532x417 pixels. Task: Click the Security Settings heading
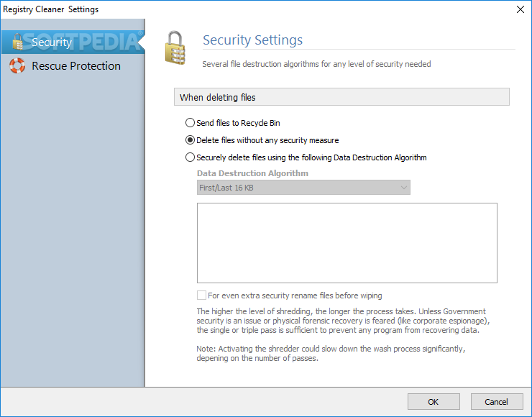tap(253, 40)
